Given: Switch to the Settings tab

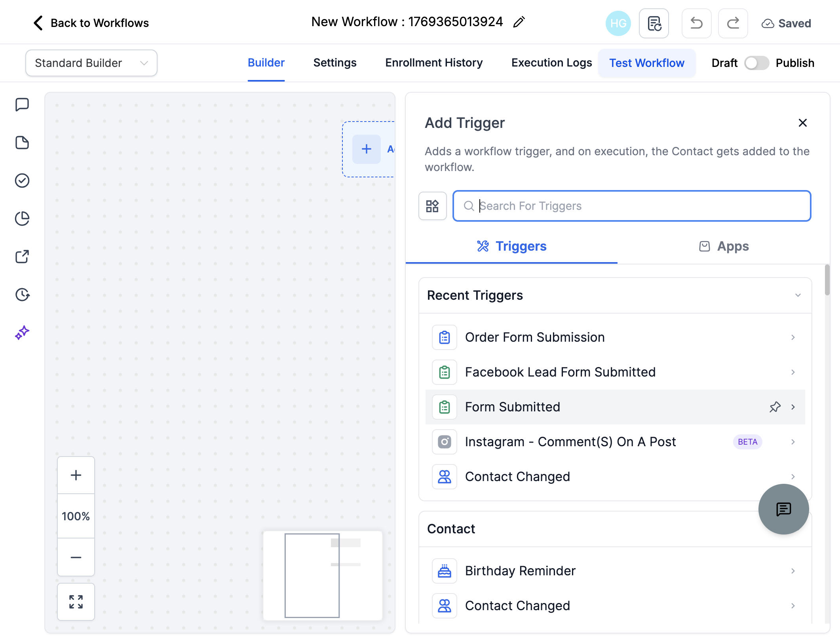Looking at the screenshot, I should point(335,63).
